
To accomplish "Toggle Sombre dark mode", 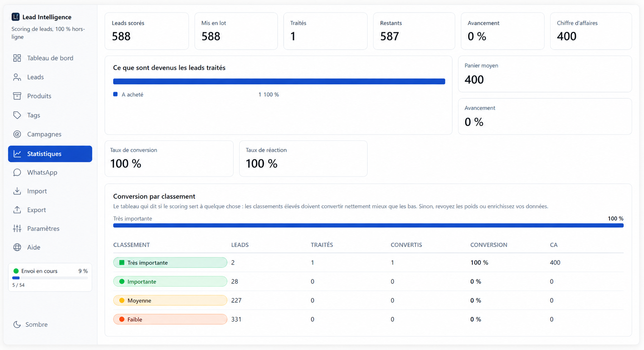I will point(31,325).
